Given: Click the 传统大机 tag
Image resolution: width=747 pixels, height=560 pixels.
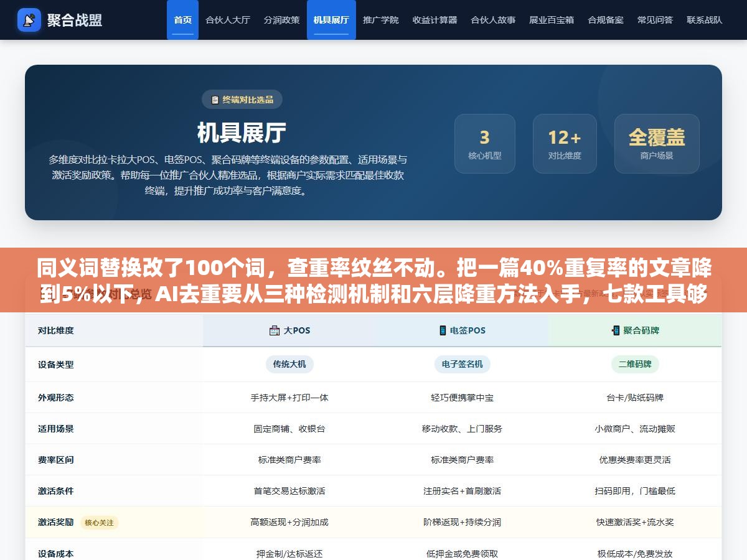Looking at the screenshot, I should click(289, 364).
